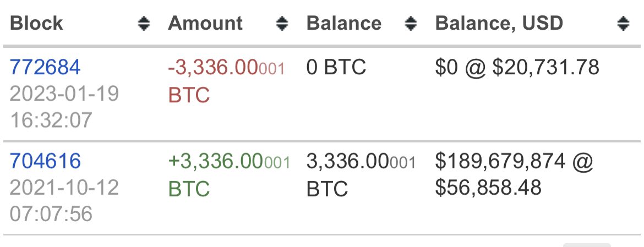
Task: Select the Balance, USD header text
Action: tap(499, 23)
